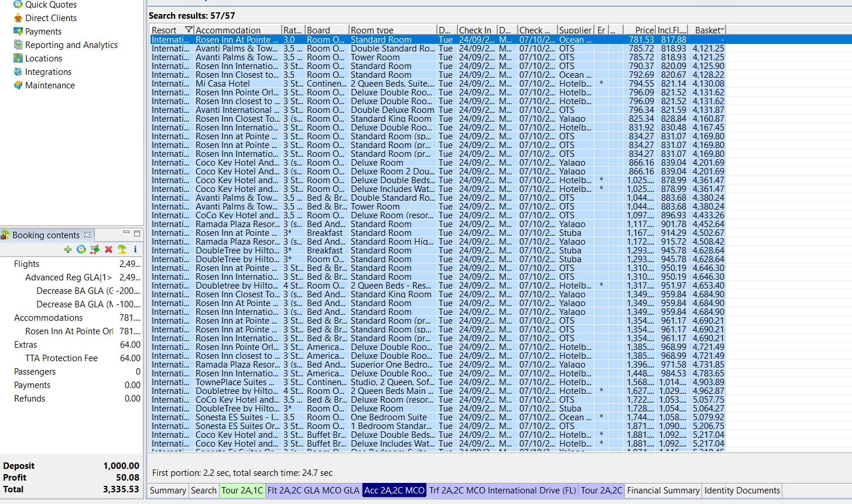Click the 'Studio, 2 Queen, Sof...' room cell
Screen dimensions: 852x504
(393, 382)
